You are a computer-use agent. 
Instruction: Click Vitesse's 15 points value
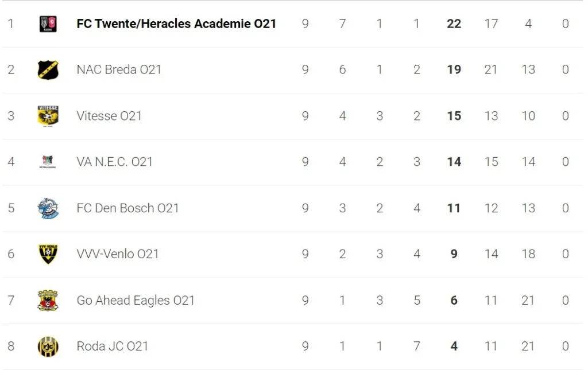[x=454, y=116]
